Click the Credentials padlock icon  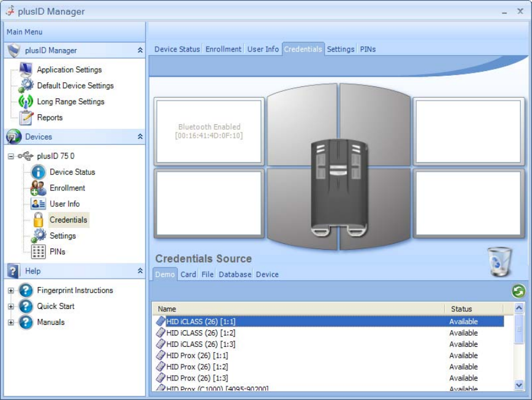tap(38, 220)
